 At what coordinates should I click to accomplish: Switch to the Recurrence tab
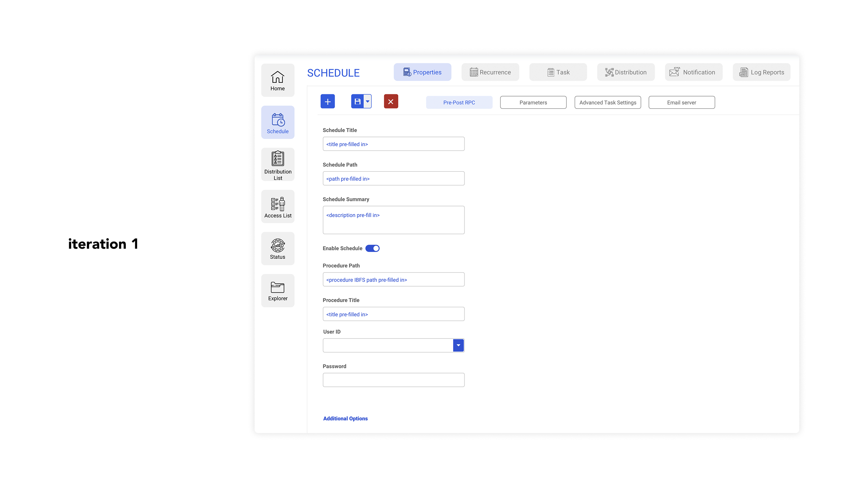490,72
